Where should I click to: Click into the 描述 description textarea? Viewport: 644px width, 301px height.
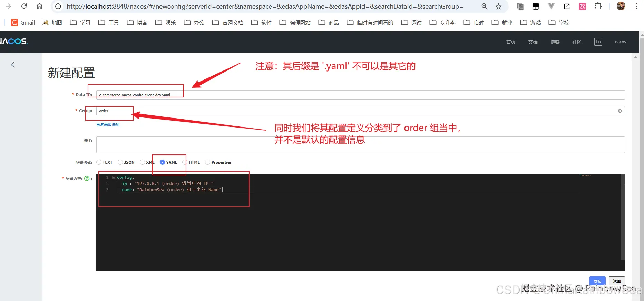click(360, 144)
